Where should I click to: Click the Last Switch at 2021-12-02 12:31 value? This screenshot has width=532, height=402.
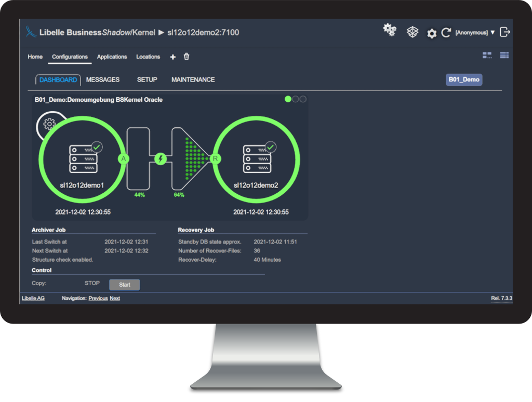[126, 242]
